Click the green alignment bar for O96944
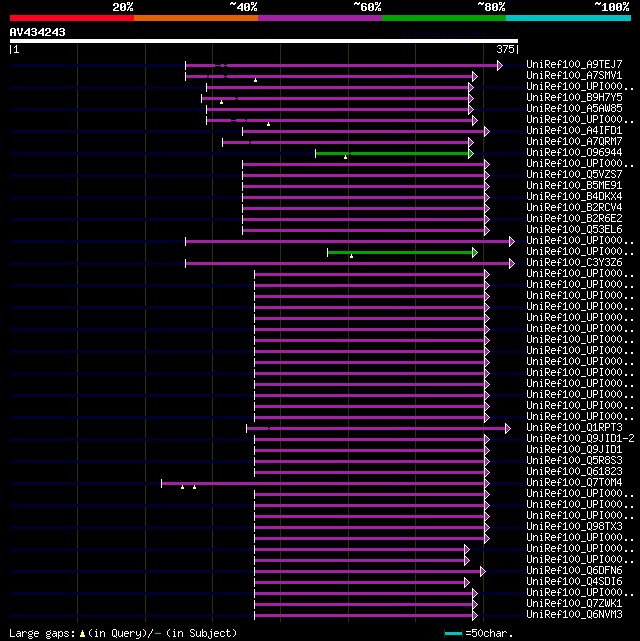The height and width of the screenshot is (641, 640). tap(392, 154)
